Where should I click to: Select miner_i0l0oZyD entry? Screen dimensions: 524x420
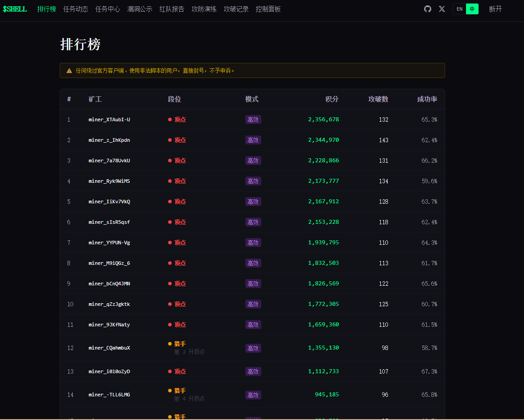click(x=109, y=371)
